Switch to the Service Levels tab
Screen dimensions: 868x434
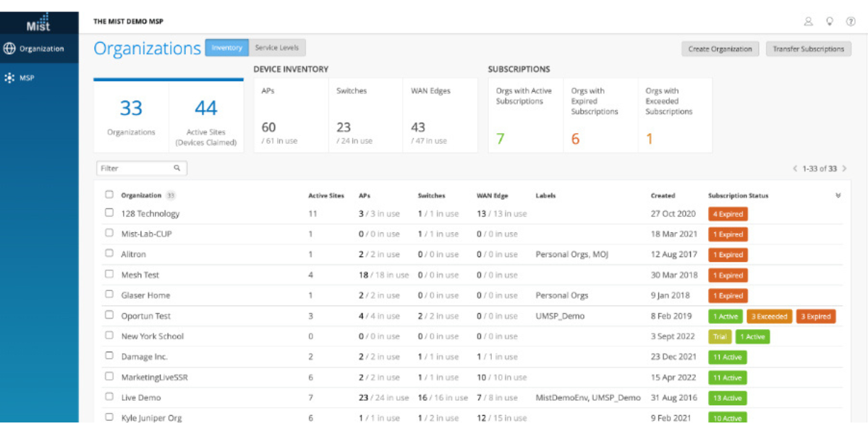coord(278,48)
